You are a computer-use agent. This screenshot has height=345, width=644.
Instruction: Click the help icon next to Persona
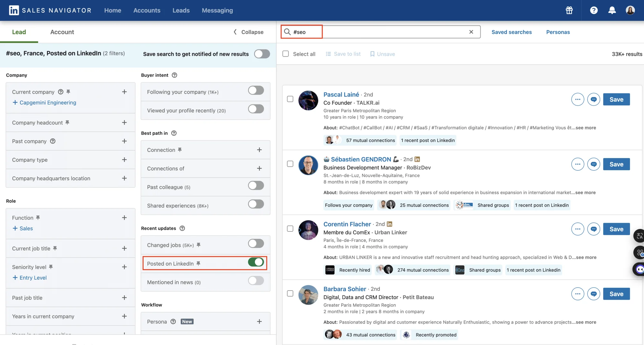(x=173, y=322)
